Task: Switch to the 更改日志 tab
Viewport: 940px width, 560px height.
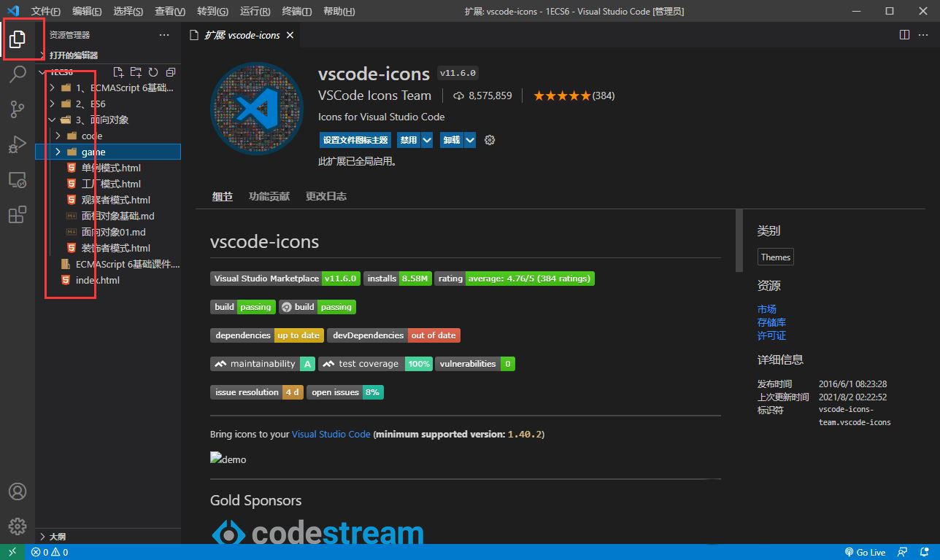Action: [326, 196]
